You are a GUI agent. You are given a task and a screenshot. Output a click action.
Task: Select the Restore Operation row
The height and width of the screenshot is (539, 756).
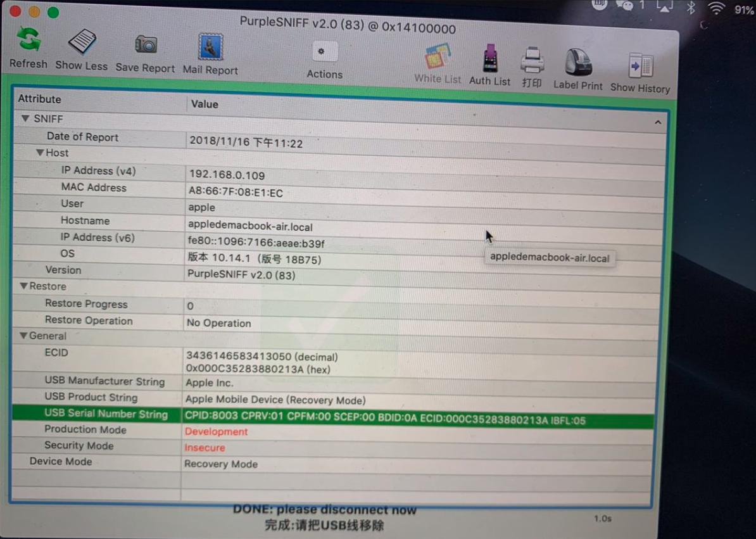click(x=336, y=322)
